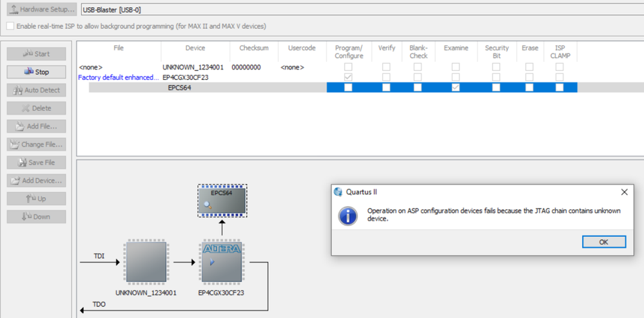Toggle Program/Configure for the EPCS64 row
The width and height of the screenshot is (644, 318).
pyautogui.click(x=348, y=88)
